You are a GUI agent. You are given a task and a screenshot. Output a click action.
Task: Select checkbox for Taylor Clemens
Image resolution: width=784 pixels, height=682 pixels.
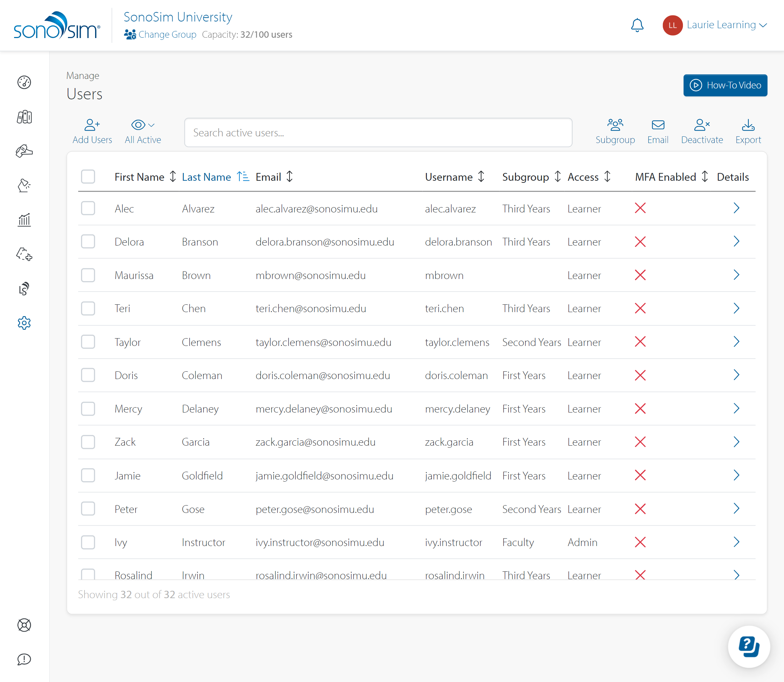point(88,342)
